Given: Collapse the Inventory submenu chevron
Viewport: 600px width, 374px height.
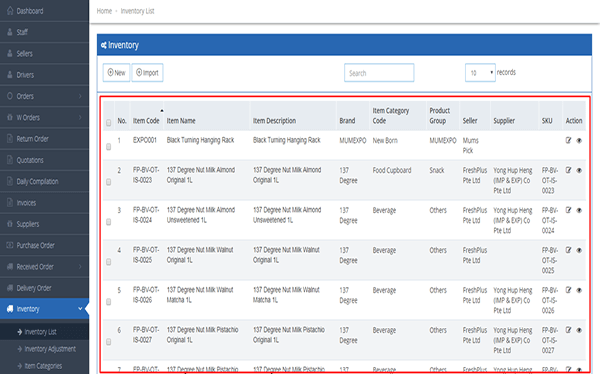Looking at the screenshot, I should pos(80,309).
